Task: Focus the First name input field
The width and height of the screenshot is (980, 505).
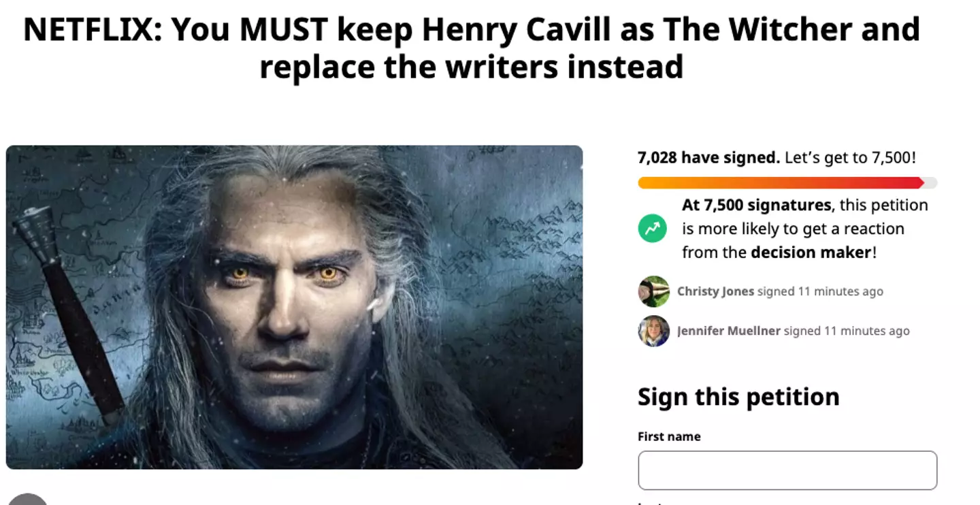Action: [787, 470]
